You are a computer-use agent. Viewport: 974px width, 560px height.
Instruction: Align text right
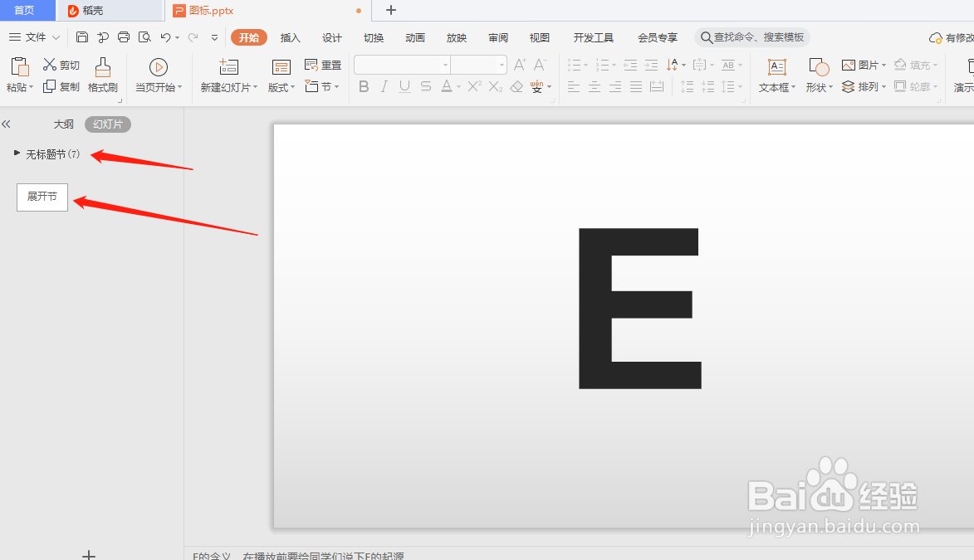pos(615,86)
